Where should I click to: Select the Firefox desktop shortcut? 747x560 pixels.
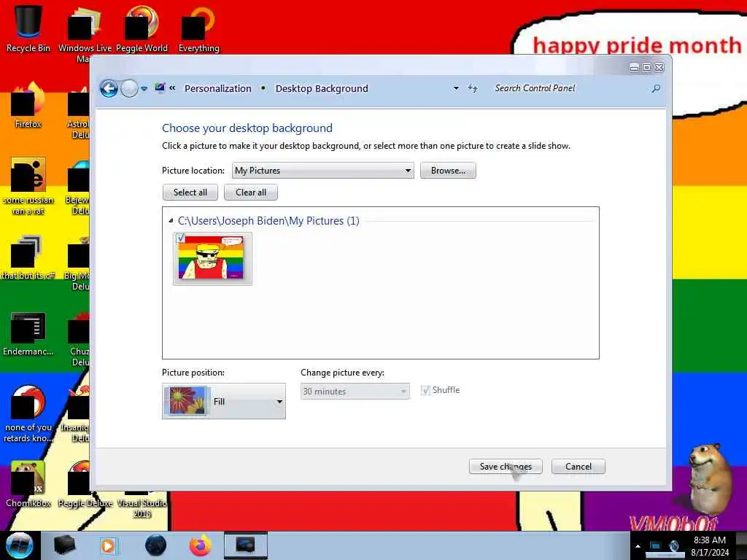pos(28,105)
